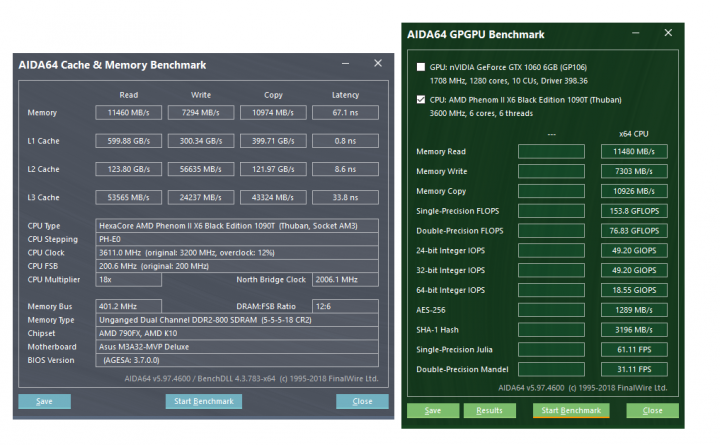This screenshot has height=445, width=720.
Task: Select Memory Write value 7294 MB/s
Action: point(201,113)
